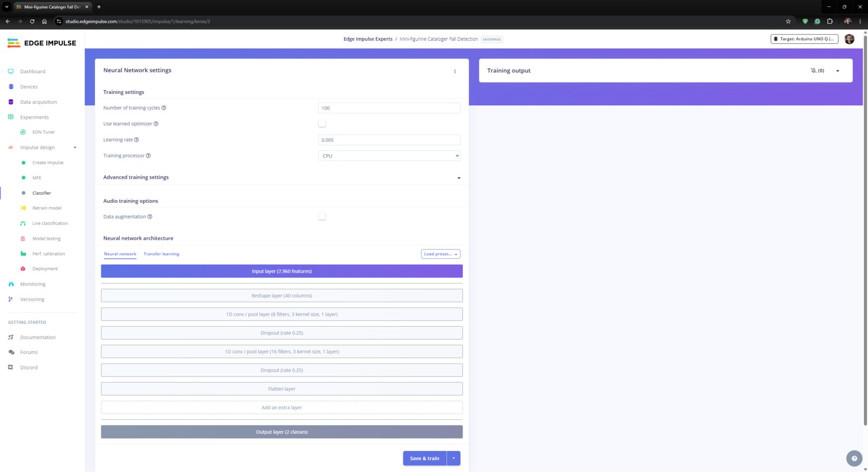This screenshot has width=868, height=472.
Task: Click the Edge Impulse logo
Action: click(42, 43)
